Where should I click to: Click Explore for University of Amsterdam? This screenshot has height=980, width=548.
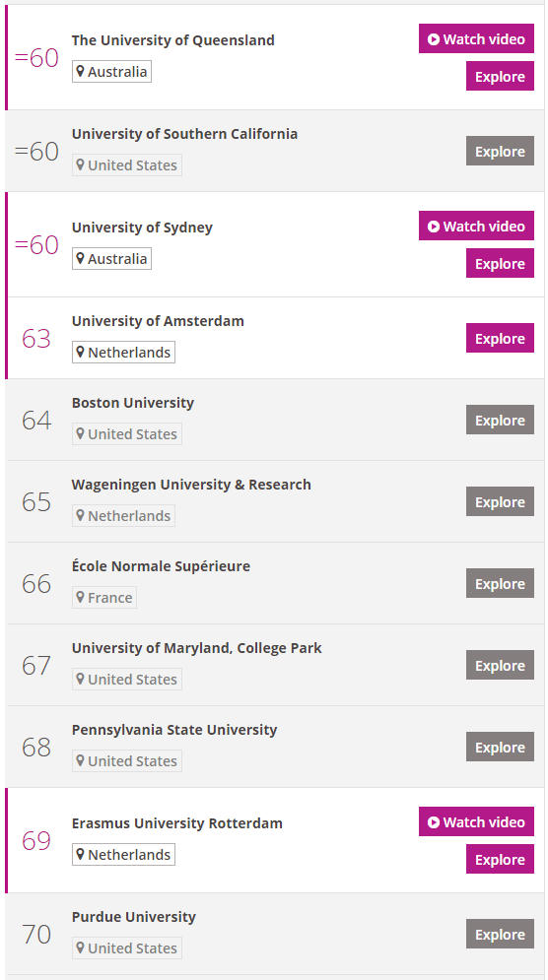[500, 338]
